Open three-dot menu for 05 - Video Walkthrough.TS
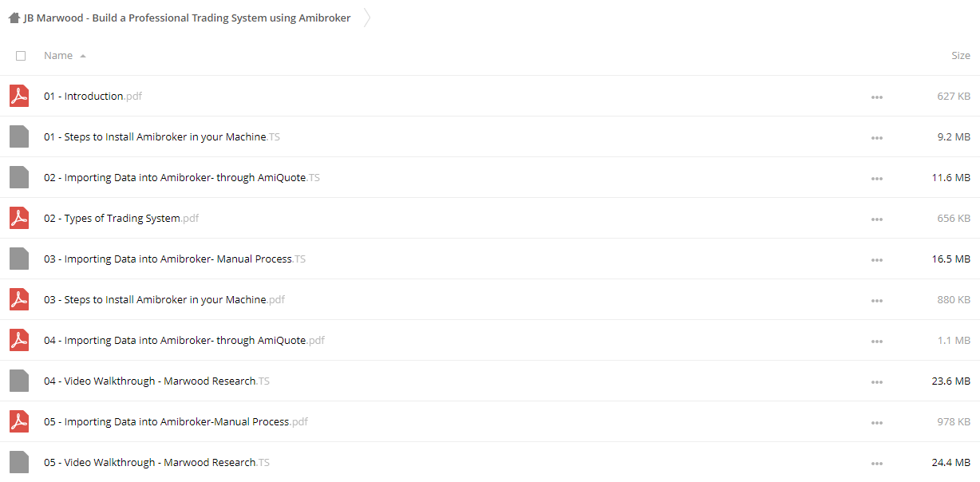 877,464
